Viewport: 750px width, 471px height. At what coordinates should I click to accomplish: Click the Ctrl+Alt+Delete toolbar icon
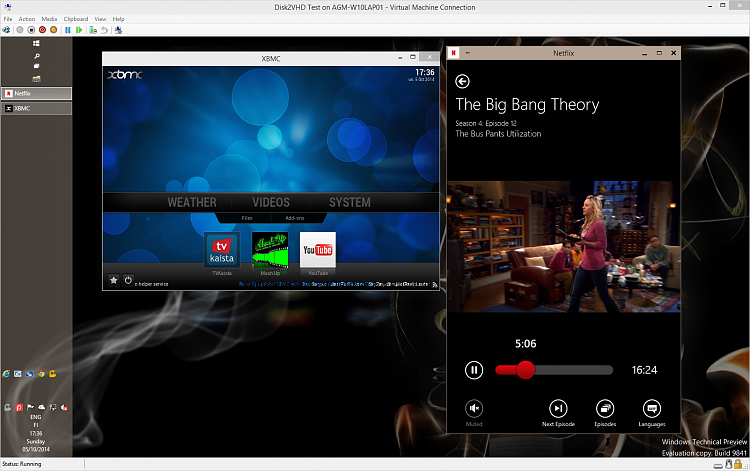[6, 30]
